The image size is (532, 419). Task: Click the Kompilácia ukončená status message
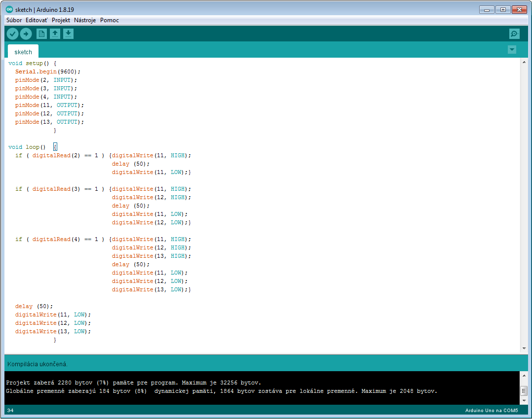38,364
